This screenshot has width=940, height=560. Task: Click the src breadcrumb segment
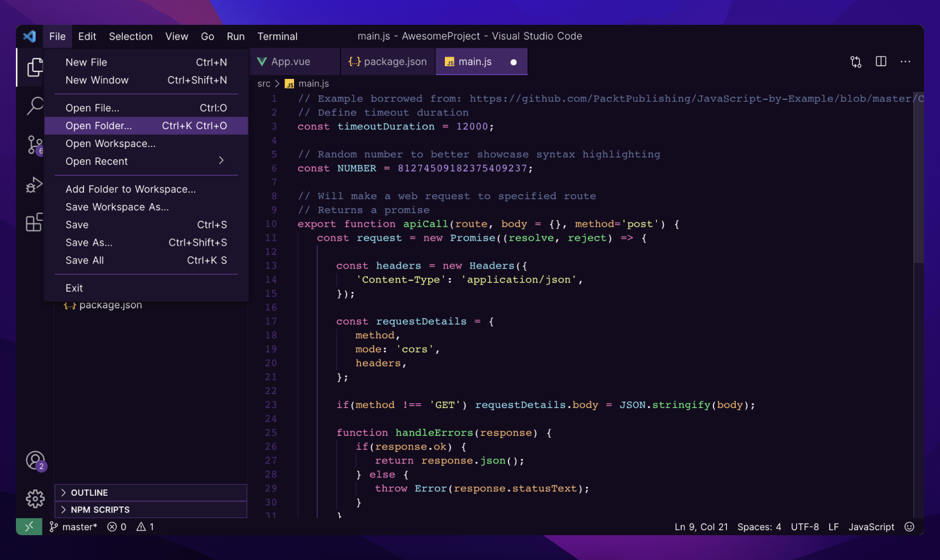coord(263,83)
